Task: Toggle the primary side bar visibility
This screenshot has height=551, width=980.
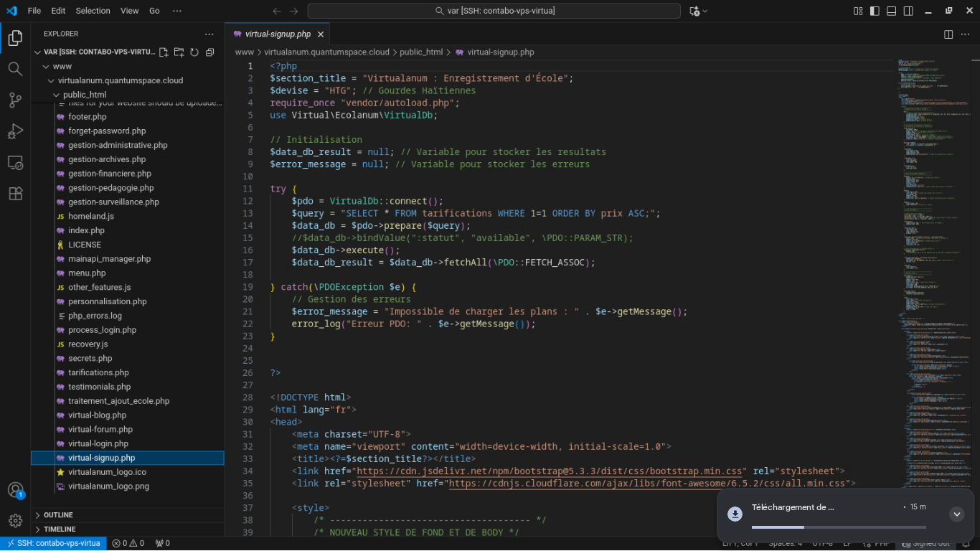Action: [875, 11]
